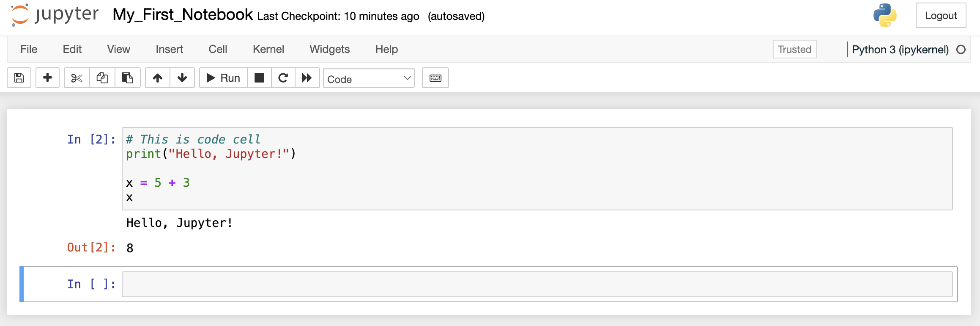This screenshot has width=980, height=326.
Task: Insert a new cell below with the plus icon
Action: [x=47, y=78]
